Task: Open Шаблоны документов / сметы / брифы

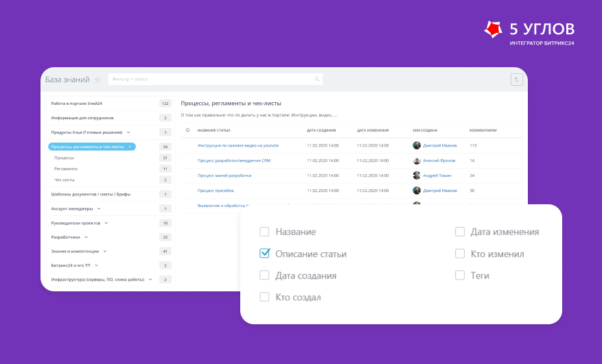Action: pos(91,194)
